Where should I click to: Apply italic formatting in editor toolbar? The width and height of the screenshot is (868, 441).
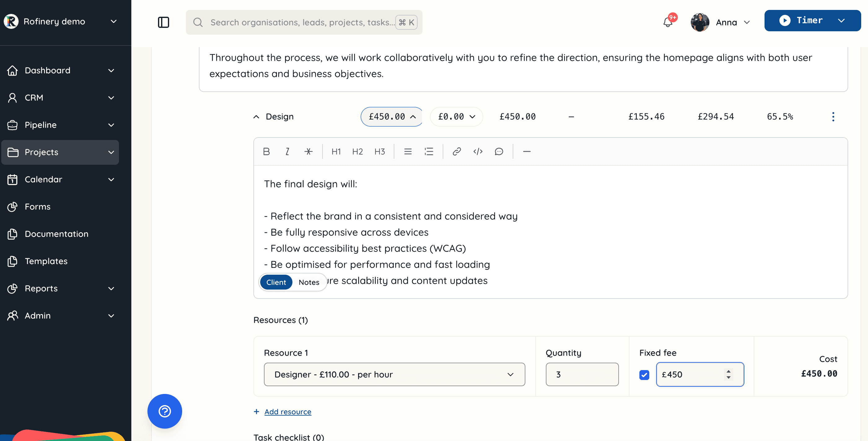pos(287,152)
